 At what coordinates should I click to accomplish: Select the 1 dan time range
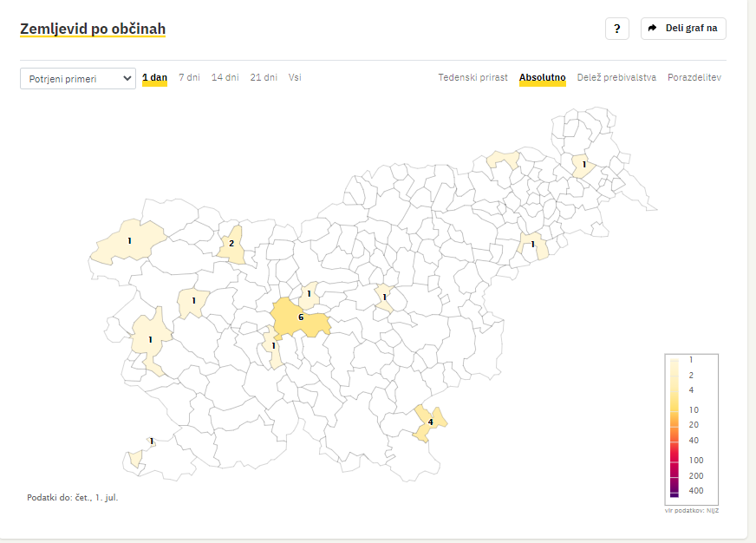coord(154,77)
